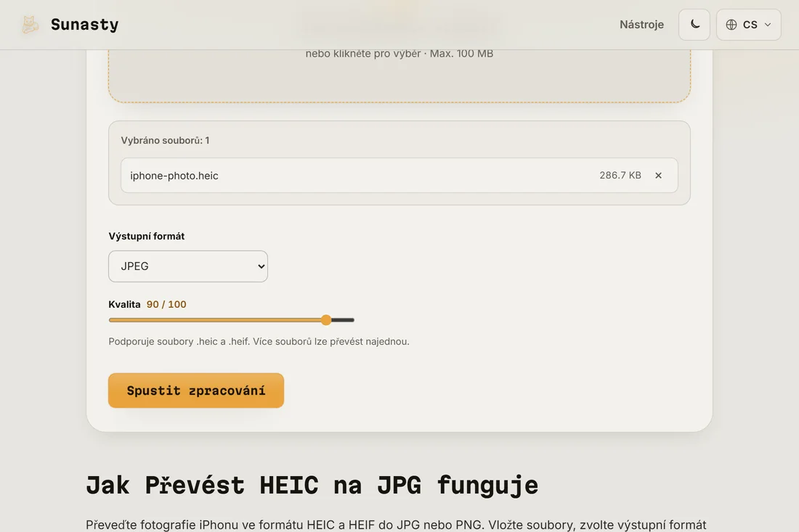This screenshot has width=799, height=532.
Task: Click the 286.7 KB file size
Action: (620, 175)
